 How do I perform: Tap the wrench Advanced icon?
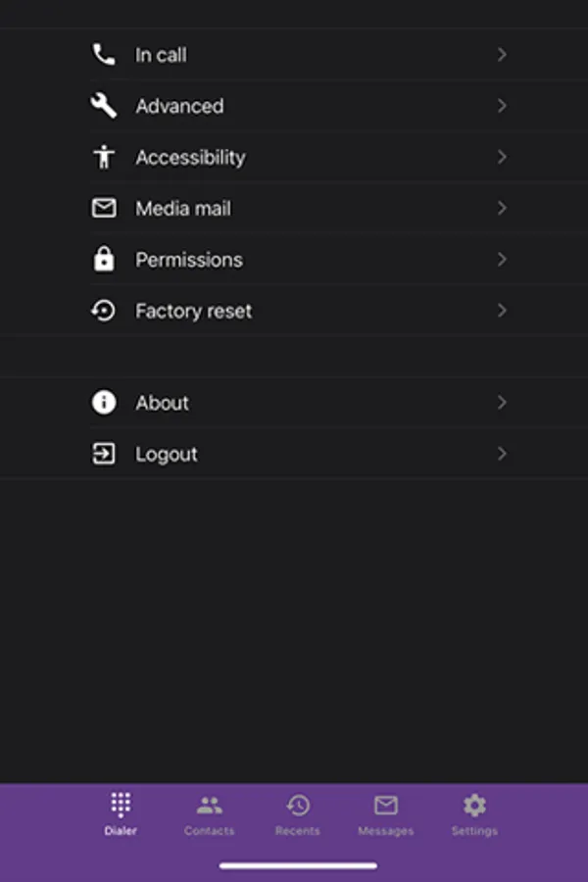tap(104, 106)
